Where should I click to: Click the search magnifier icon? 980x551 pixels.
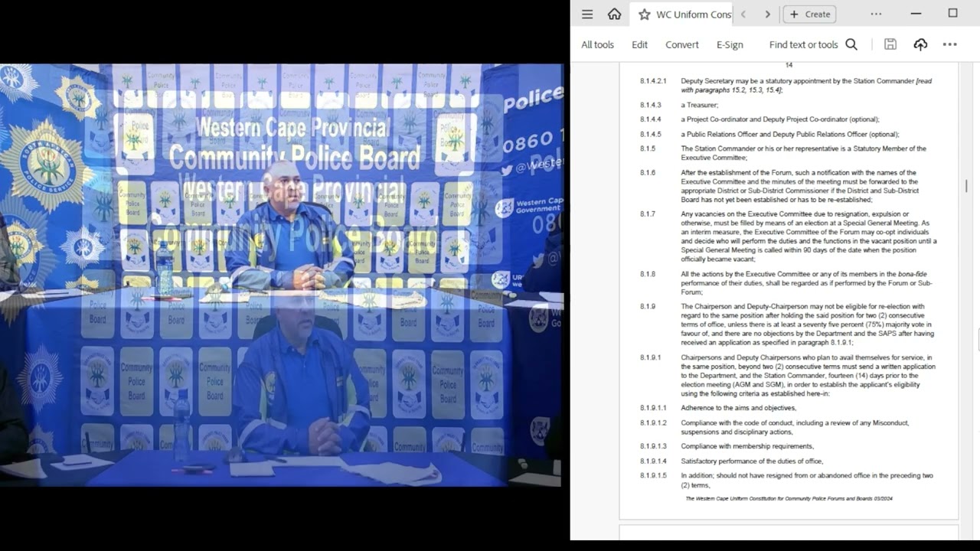pos(851,44)
